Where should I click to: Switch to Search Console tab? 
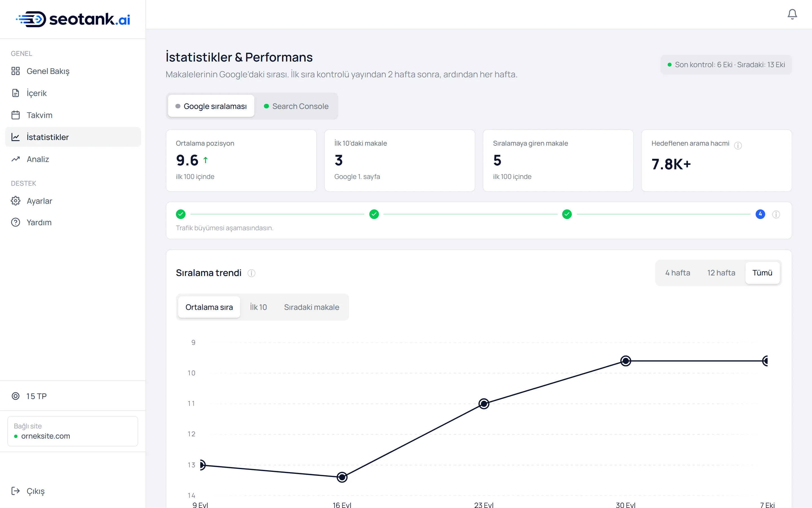(296, 106)
